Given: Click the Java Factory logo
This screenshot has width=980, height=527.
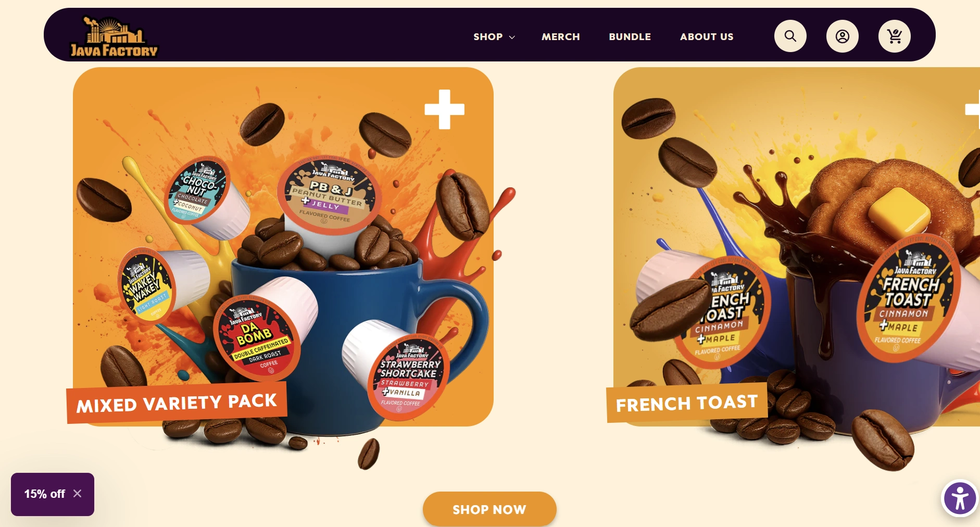Looking at the screenshot, I should tap(114, 36).
